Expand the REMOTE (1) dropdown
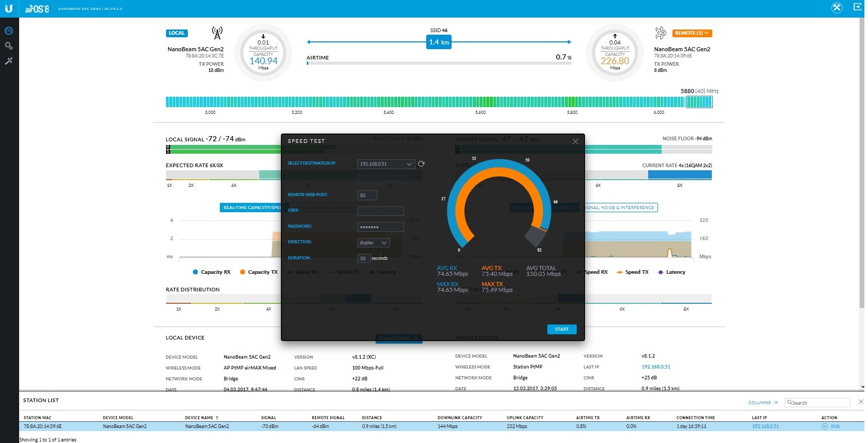The height and width of the screenshot is (443, 868). pos(692,33)
